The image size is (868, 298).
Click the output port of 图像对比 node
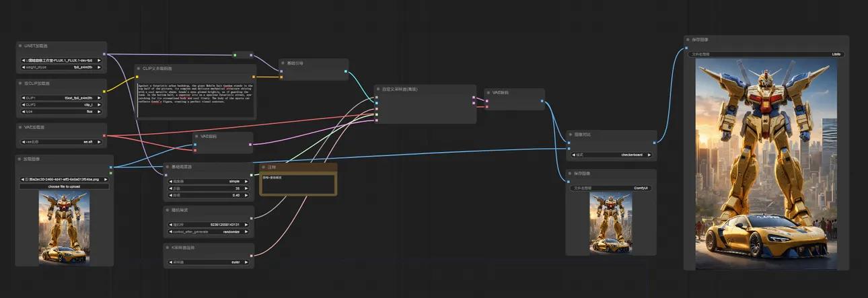(x=653, y=143)
